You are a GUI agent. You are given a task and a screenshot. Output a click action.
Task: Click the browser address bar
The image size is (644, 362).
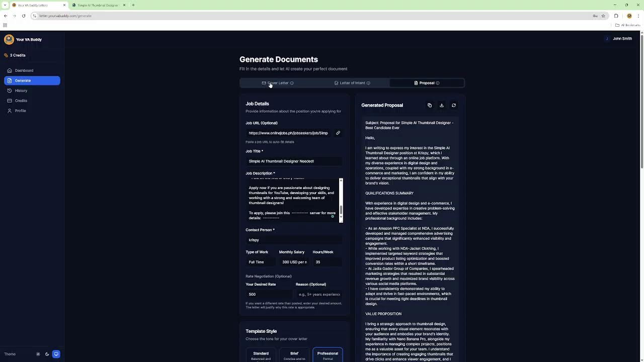click(312, 16)
